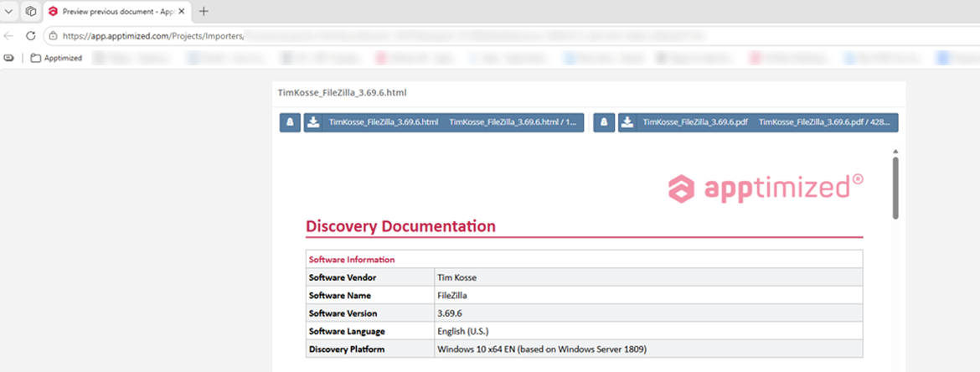
Task: View site information lock icon
Action: (x=54, y=36)
